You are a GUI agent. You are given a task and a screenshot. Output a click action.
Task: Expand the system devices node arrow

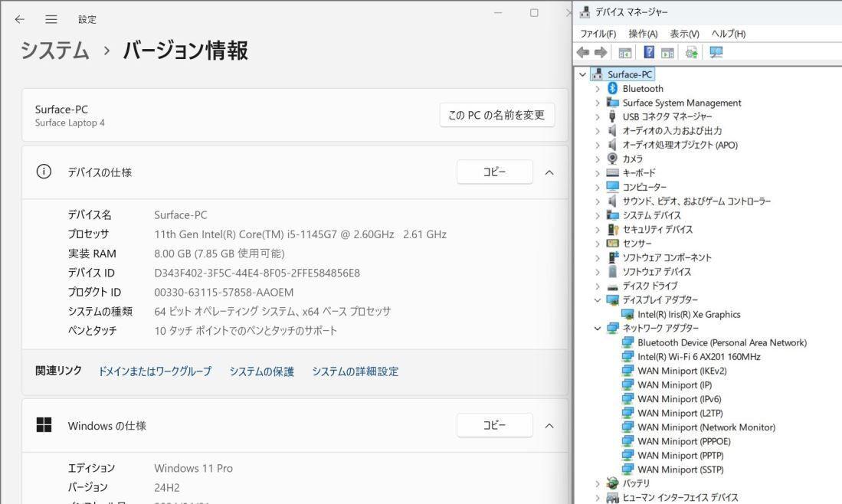click(598, 215)
